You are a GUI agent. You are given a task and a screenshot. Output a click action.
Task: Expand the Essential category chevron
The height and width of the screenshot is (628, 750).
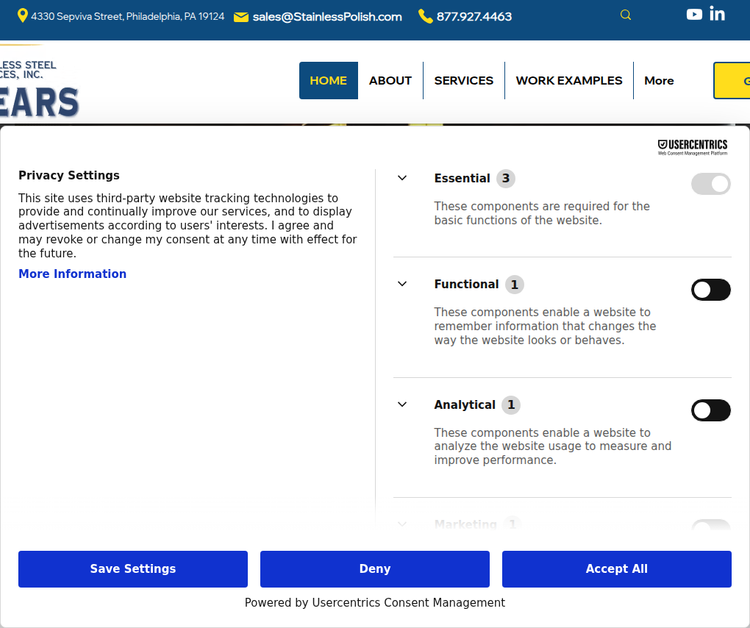(x=402, y=178)
